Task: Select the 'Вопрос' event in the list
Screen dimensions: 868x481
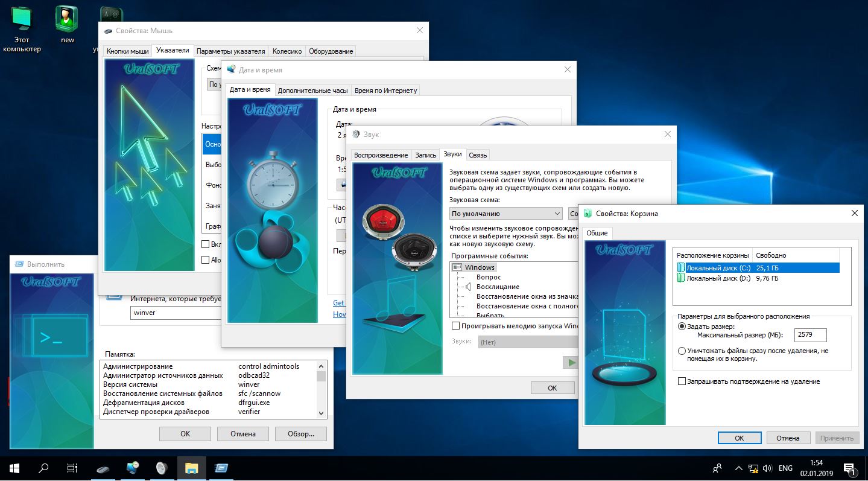Action: point(489,277)
